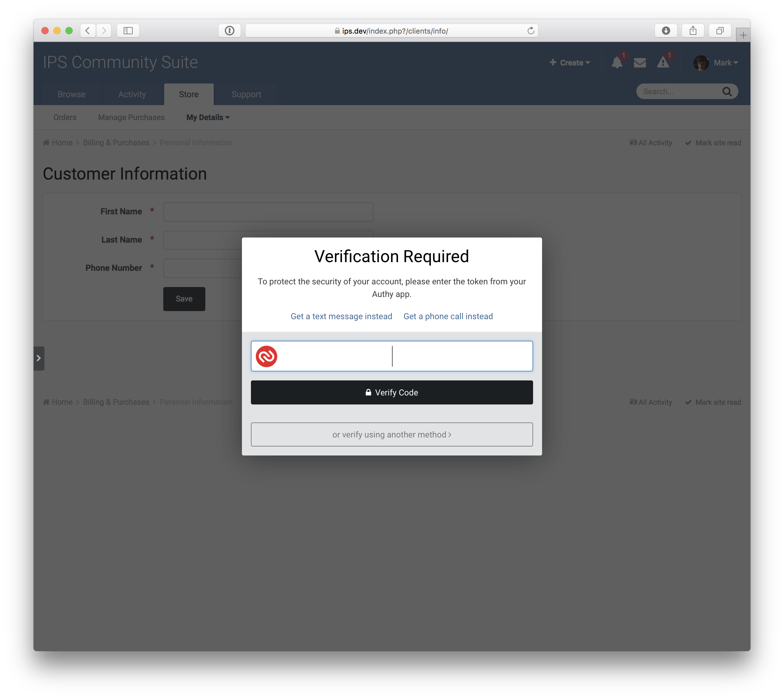Choose verify using another method
784x699 pixels.
pos(392,435)
